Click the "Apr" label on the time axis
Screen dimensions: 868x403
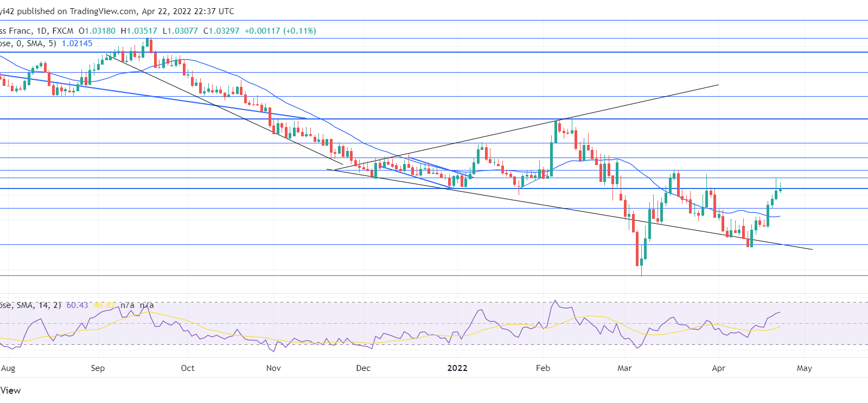coord(719,368)
